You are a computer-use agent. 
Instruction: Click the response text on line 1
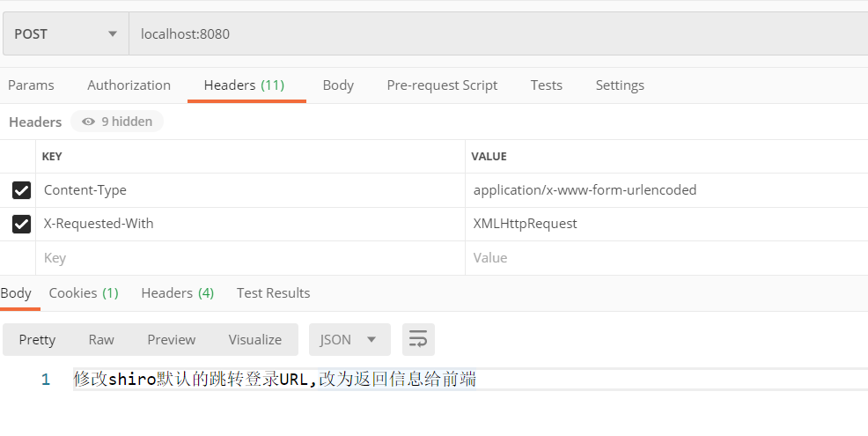coord(276,380)
